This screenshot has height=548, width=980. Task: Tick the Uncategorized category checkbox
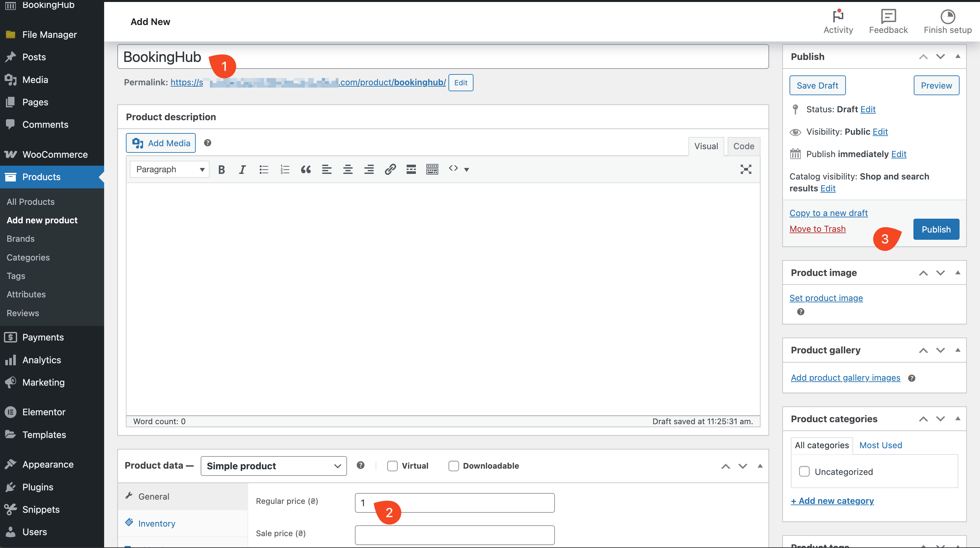[x=804, y=472]
